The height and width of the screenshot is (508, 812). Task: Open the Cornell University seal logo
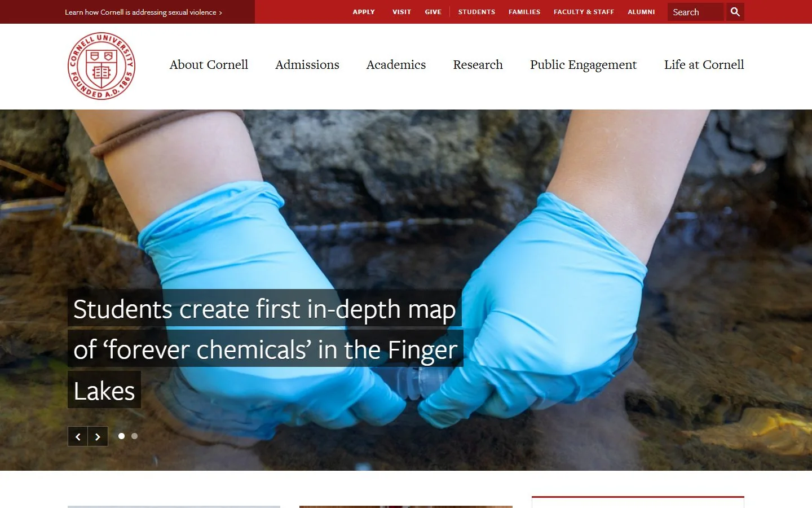click(101, 66)
